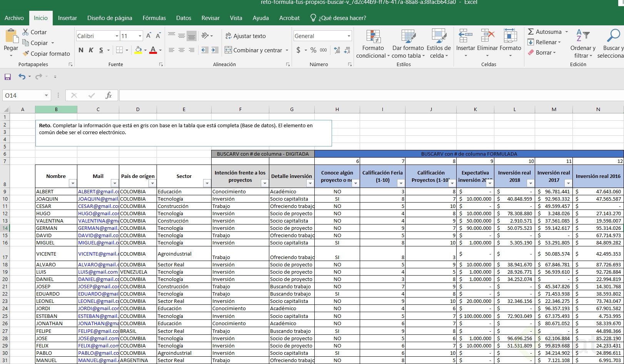Viewport: 624px width, 364px height.
Task: Open the font name Calibri dropdown
Action: tap(117, 36)
